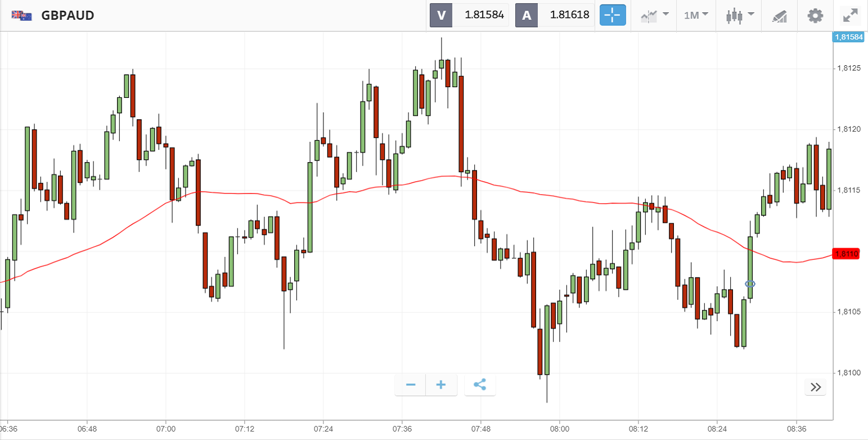Image resolution: width=868 pixels, height=440 pixels.
Task: Open chart settings gear
Action: tap(815, 15)
